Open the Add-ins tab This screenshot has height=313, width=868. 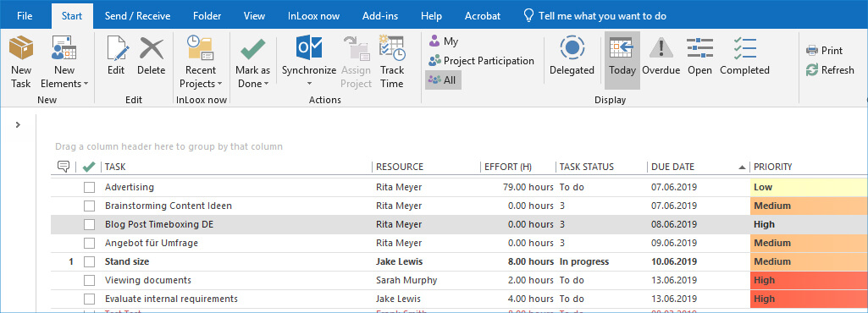tap(379, 15)
